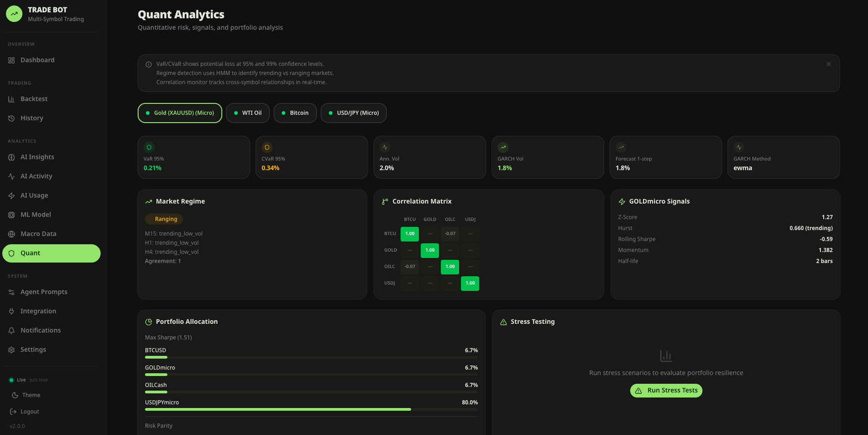Switch to the Bitcoin symbol

click(295, 113)
